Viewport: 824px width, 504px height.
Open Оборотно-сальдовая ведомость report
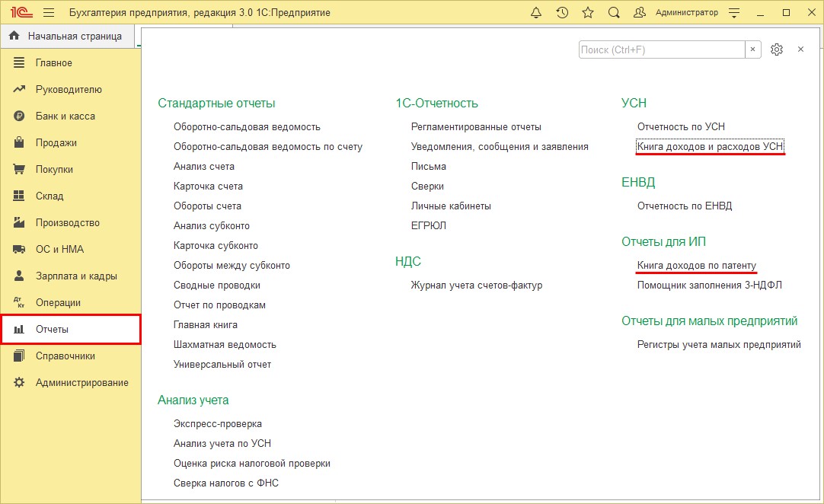pos(247,126)
